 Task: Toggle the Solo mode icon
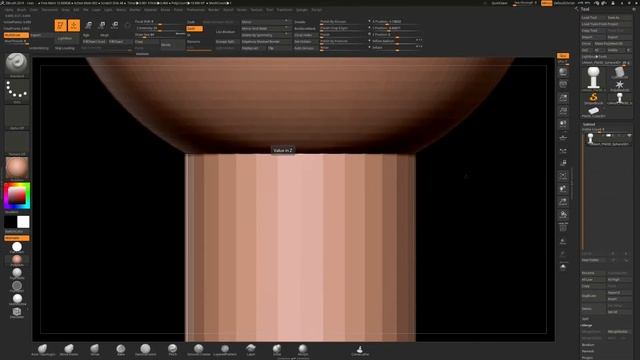point(563,267)
